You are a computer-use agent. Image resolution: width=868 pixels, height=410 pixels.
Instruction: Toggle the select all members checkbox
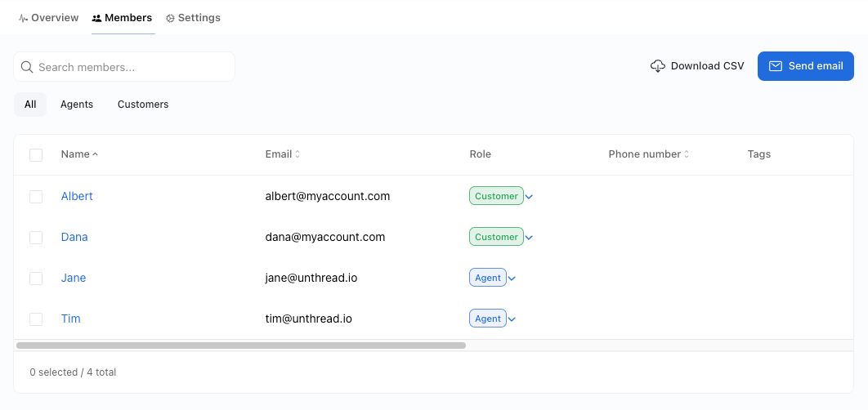(36, 155)
